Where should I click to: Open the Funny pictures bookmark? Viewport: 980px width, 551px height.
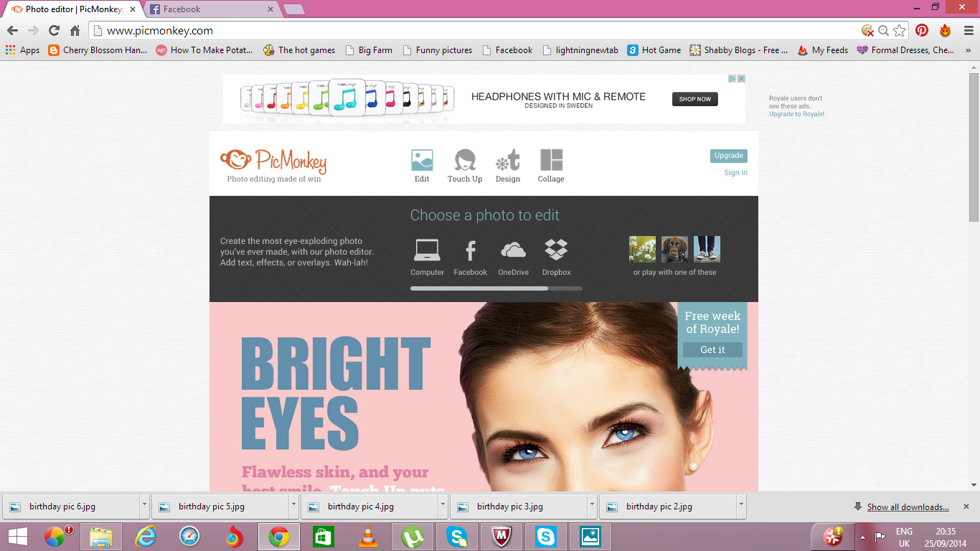[x=437, y=50]
